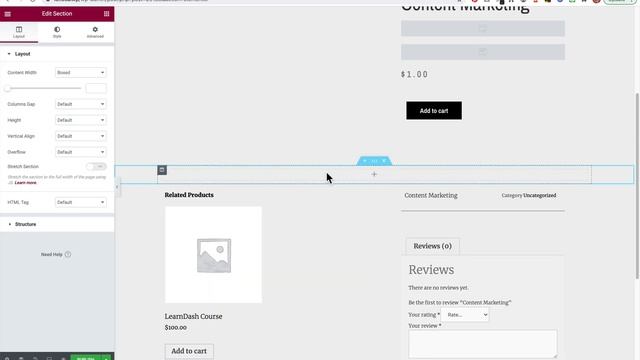The height and width of the screenshot is (360, 640).
Task: Click the green Update button
Action: point(86,358)
